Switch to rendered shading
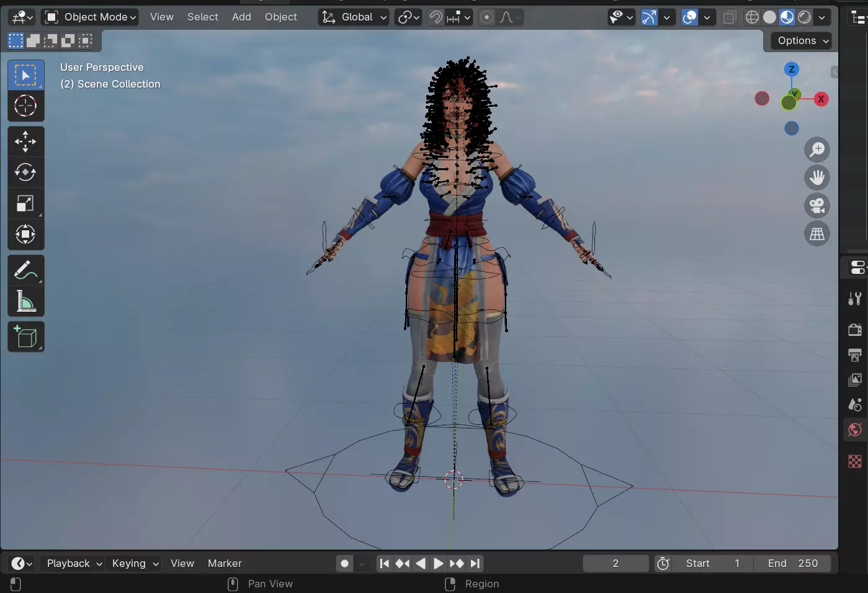The width and height of the screenshot is (868, 593). [804, 17]
